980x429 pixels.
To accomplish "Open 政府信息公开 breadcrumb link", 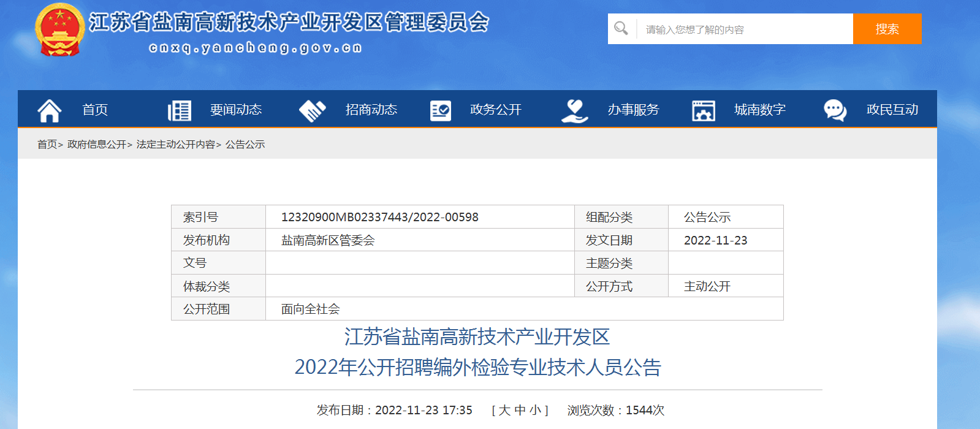I will coord(97,145).
